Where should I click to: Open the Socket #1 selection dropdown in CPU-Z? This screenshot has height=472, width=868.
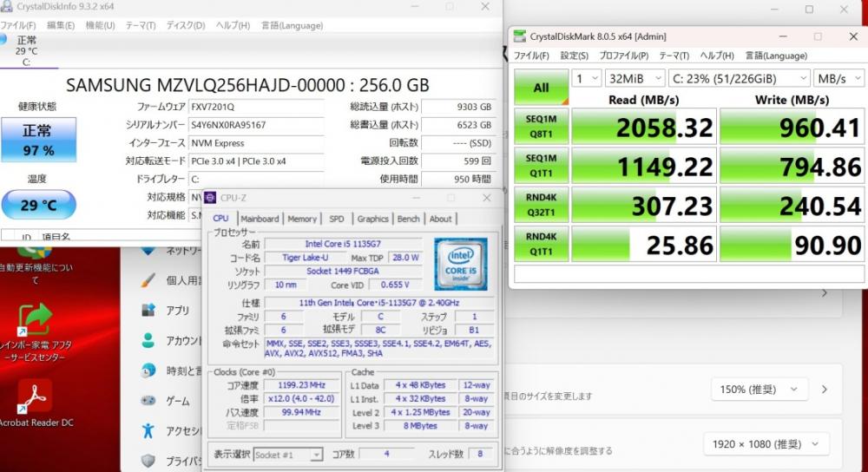coord(288,455)
